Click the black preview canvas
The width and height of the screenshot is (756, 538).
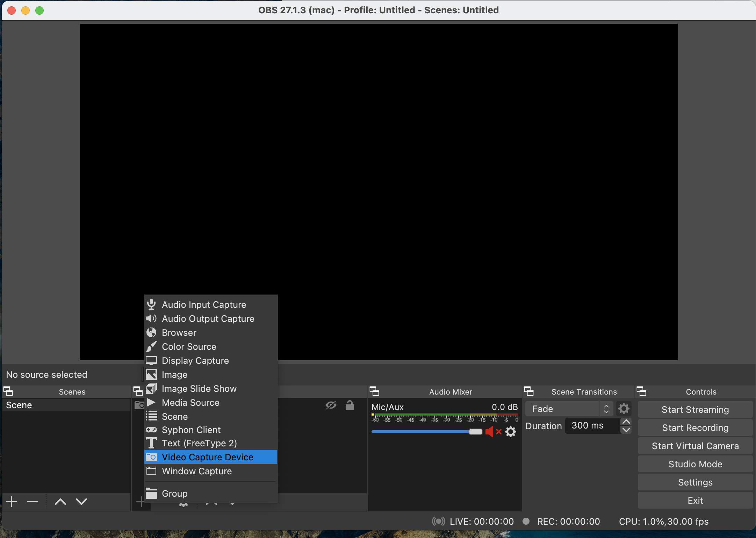(379, 192)
